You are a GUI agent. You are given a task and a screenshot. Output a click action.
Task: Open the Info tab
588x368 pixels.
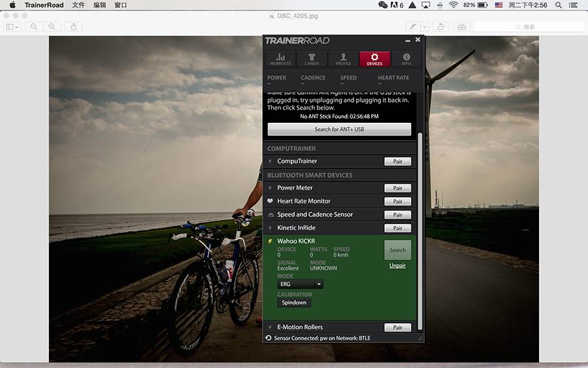406,59
